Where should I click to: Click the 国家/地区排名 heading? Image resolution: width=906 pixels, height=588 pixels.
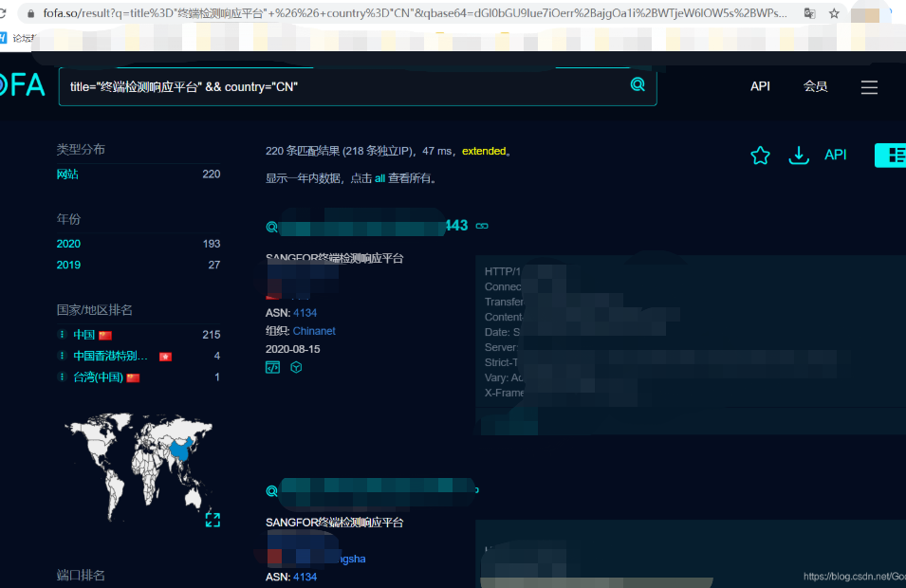(x=94, y=310)
